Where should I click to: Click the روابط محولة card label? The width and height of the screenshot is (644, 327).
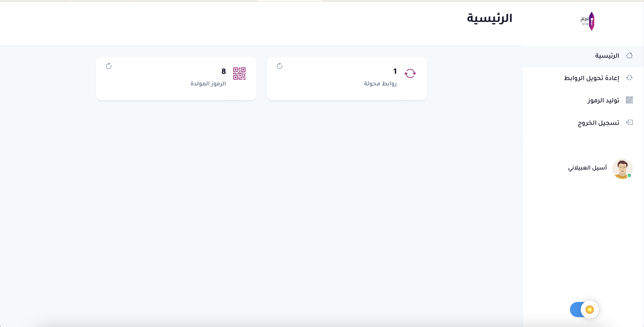click(x=380, y=83)
